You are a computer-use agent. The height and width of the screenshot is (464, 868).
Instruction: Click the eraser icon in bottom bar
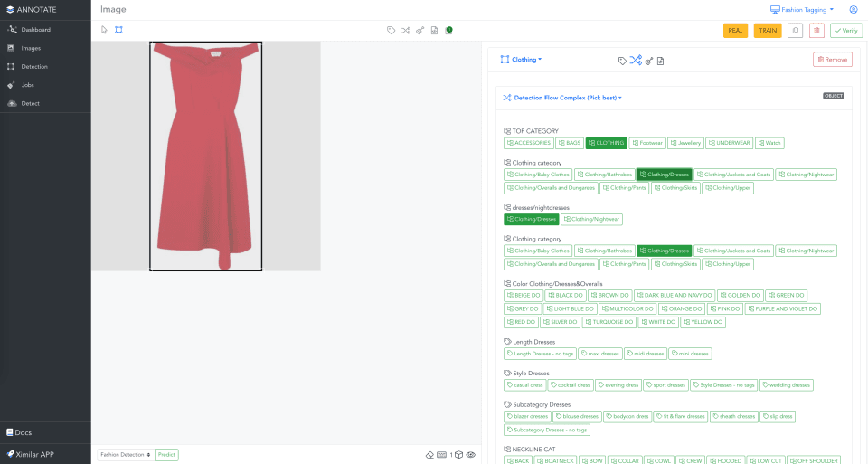click(x=429, y=455)
